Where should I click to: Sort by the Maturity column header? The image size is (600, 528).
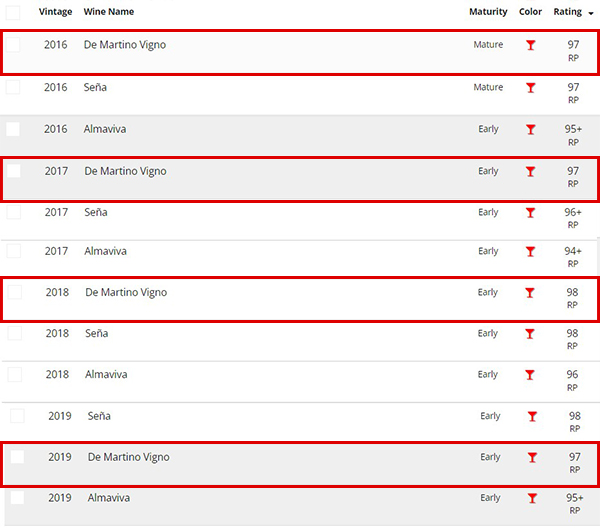pos(488,12)
